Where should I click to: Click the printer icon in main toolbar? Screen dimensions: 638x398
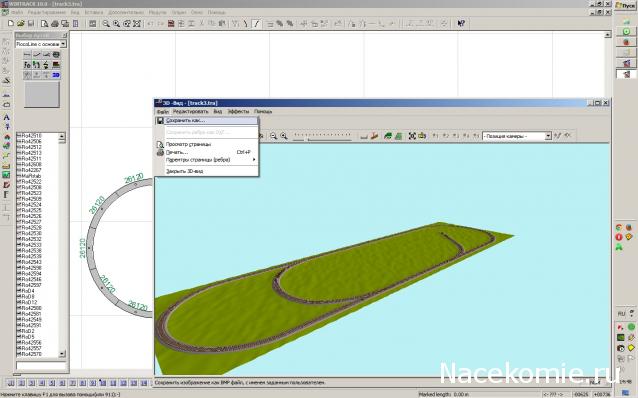55,24
